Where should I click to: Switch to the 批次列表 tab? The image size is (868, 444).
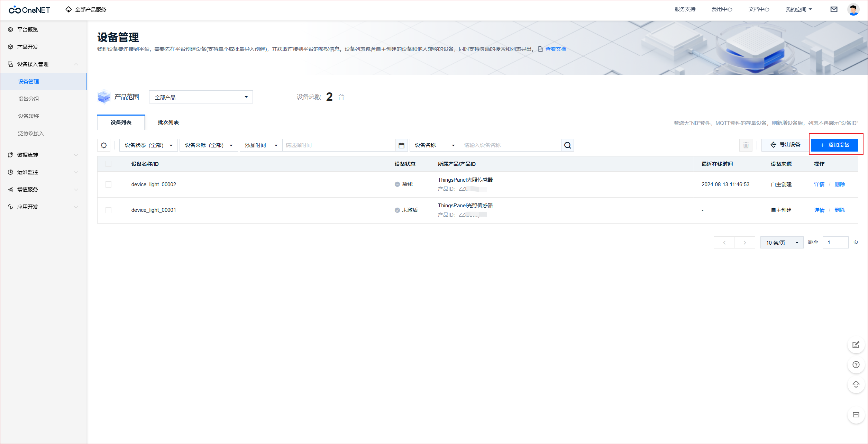168,123
